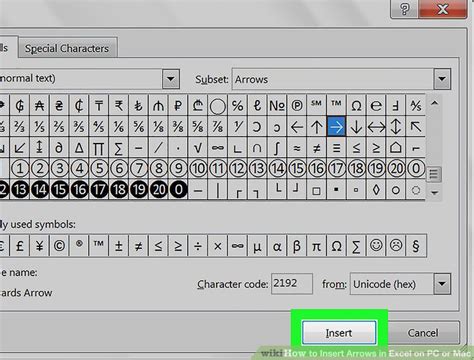Click the Insert button
The image size is (474, 360).
tap(339, 333)
